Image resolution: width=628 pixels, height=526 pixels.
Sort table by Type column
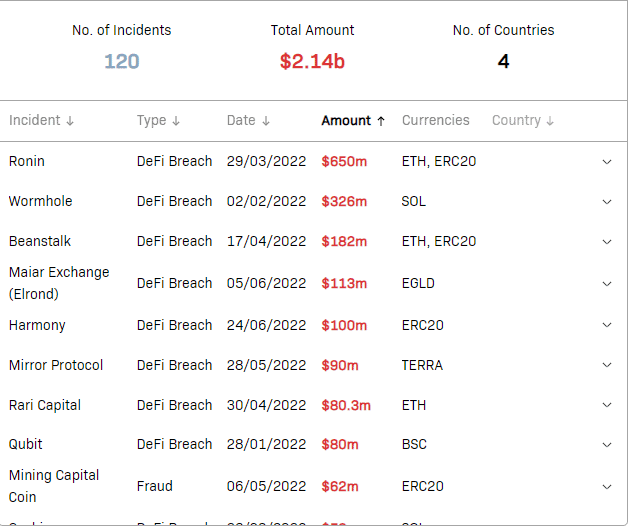pos(158,121)
